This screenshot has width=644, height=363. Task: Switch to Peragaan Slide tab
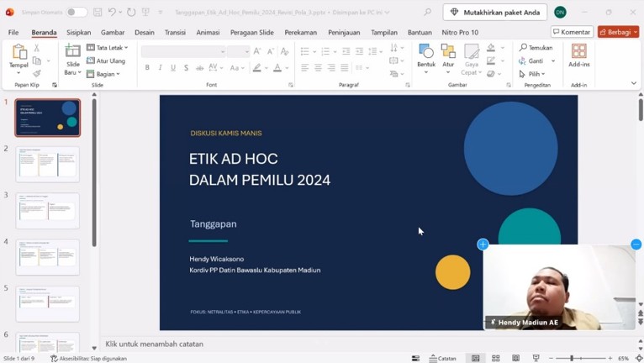coord(251,32)
